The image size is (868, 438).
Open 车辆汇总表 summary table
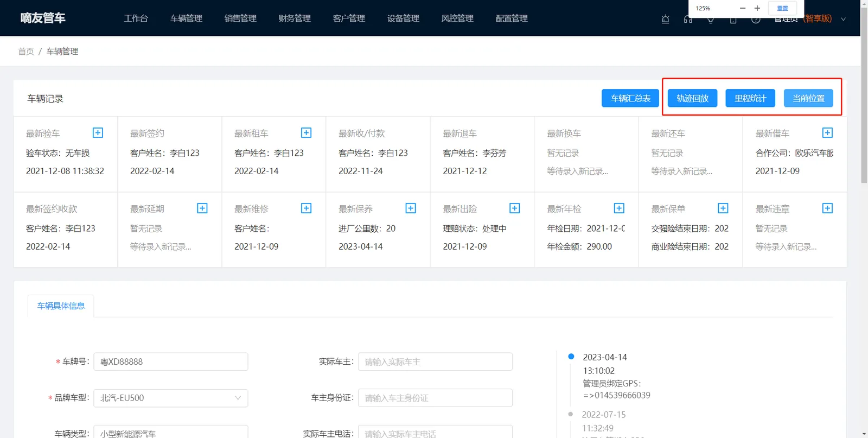pyautogui.click(x=630, y=98)
